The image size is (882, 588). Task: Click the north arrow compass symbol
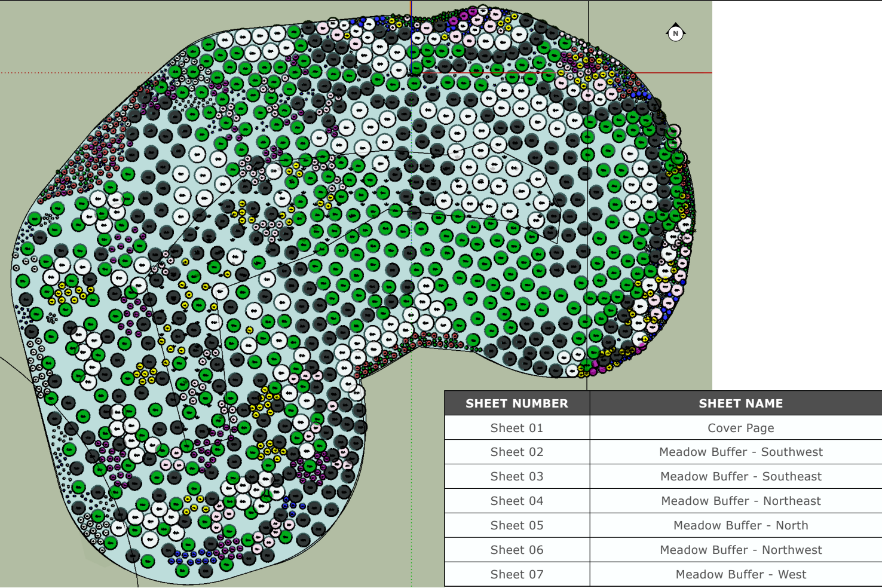pyautogui.click(x=676, y=33)
